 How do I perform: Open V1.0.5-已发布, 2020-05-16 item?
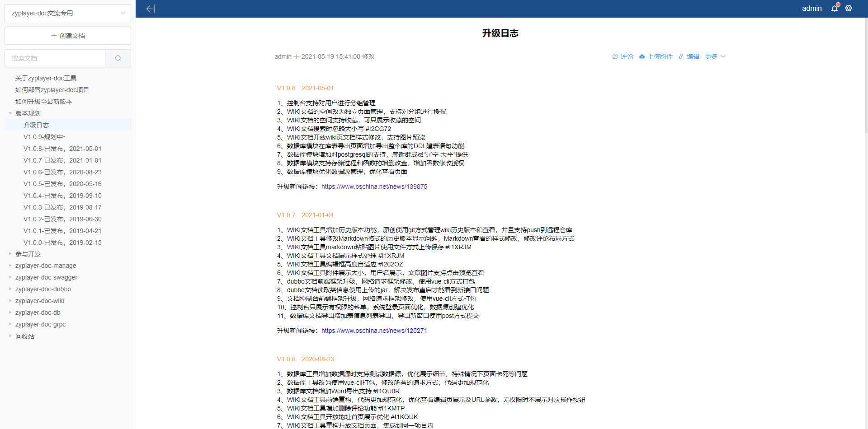pyautogui.click(x=62, y=184)
